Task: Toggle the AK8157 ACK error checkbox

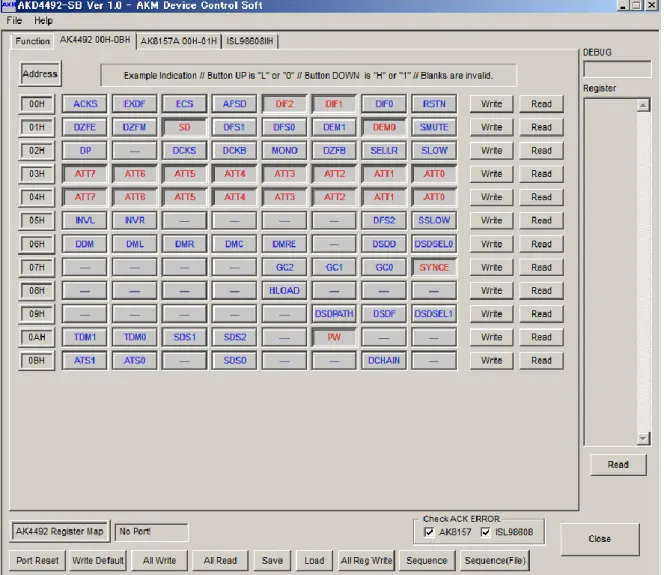Action: click(429, 532)
